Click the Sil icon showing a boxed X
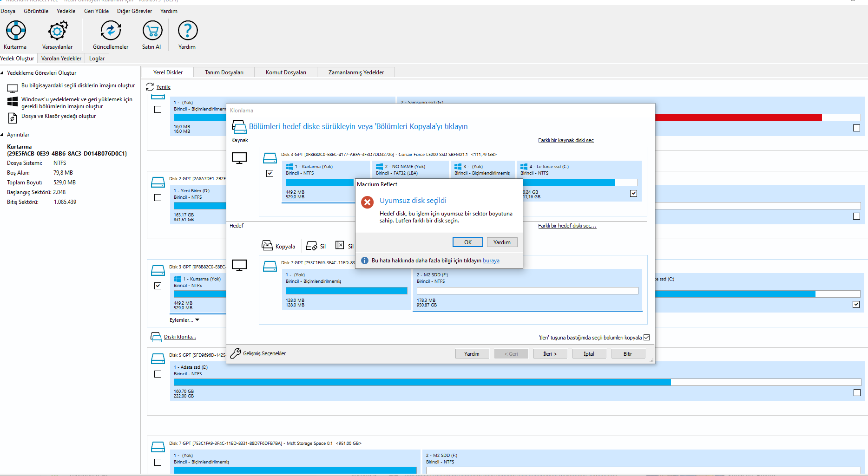 (x=340, y=245)
